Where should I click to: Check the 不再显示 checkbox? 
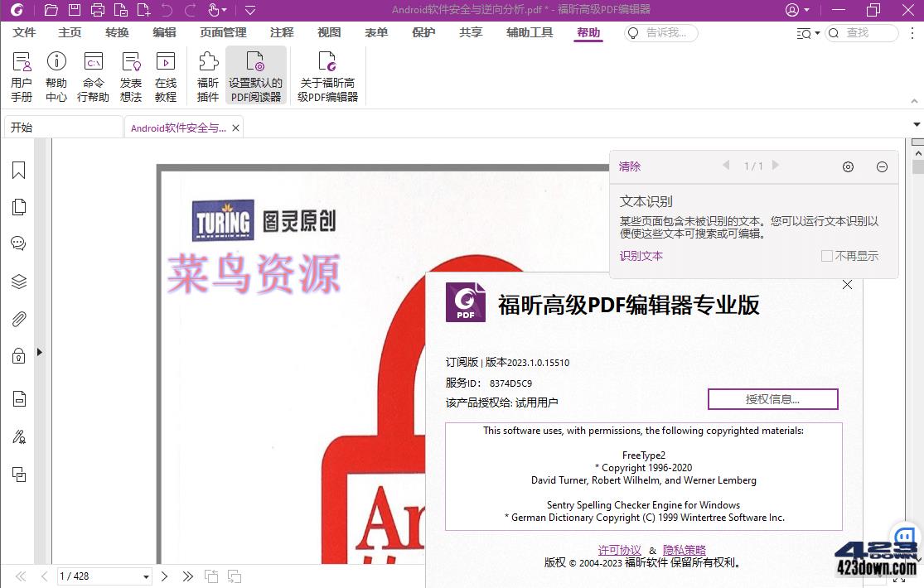[825, 256]
